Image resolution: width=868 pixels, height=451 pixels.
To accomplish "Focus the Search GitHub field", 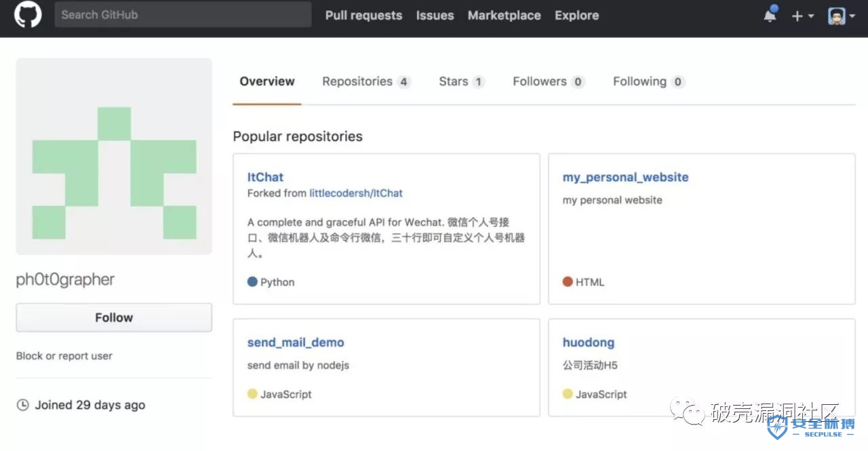I will [183, 15].
